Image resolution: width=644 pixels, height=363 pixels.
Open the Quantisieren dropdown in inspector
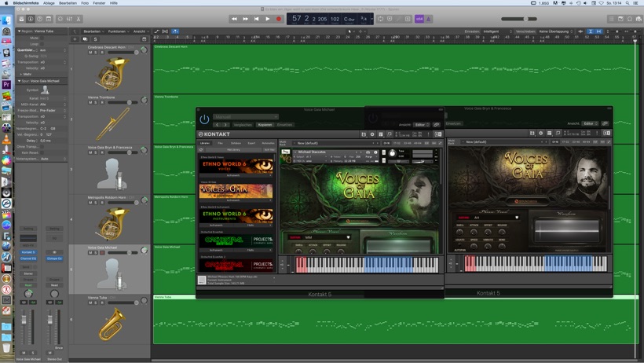pyautogui.click(x=53, y=50)
